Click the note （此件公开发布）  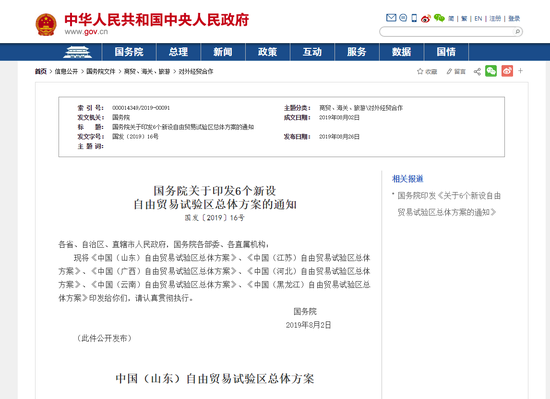coord(104,338)
